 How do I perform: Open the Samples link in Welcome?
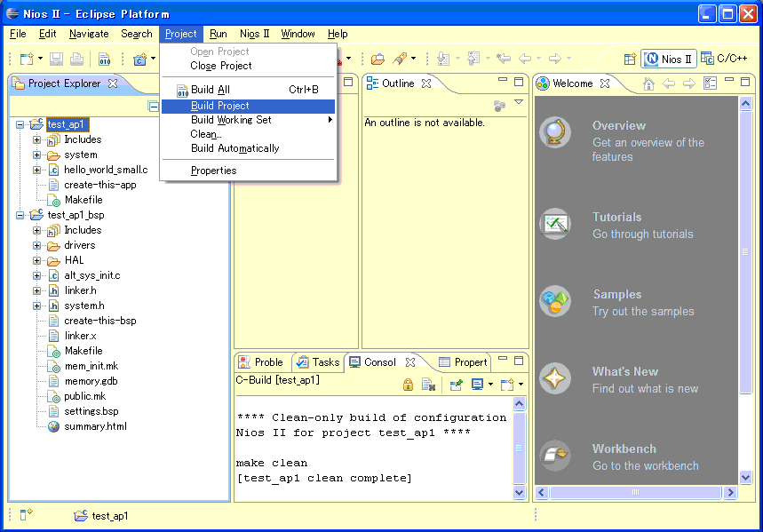[x=617, y=295]
